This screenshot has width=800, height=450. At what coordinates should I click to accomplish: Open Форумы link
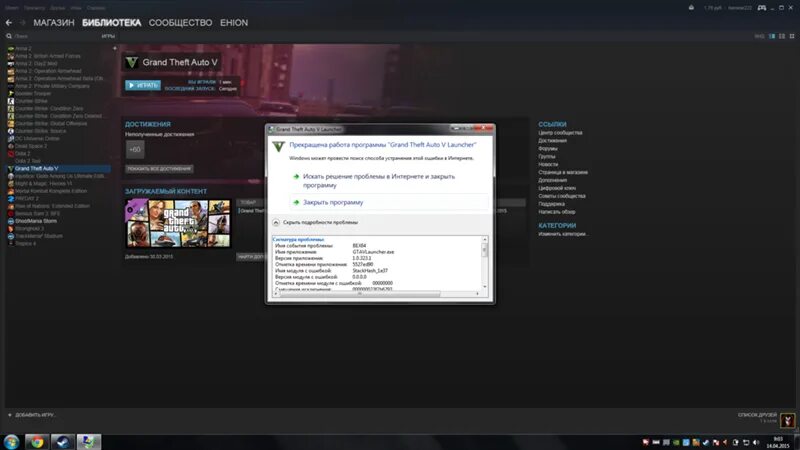click(547, 148)
